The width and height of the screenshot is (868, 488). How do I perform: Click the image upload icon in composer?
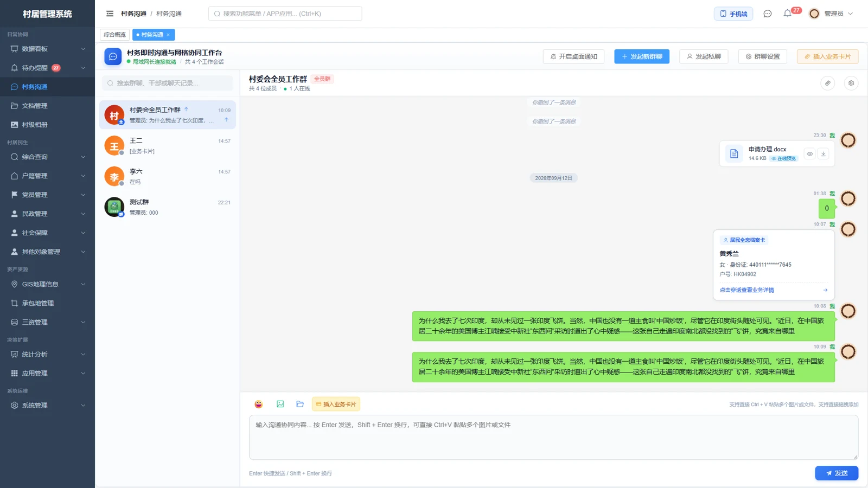click(280, 404)
